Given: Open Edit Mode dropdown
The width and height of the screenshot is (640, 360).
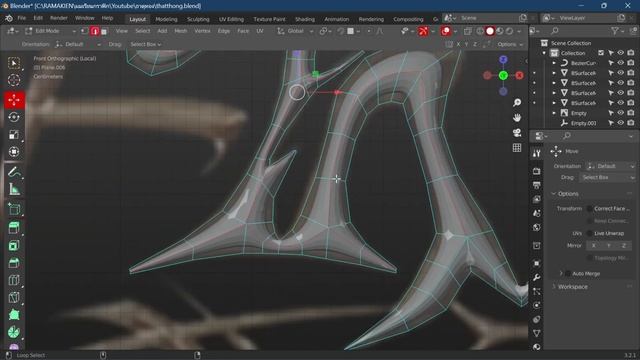Looking at the screenshot, I should coord(51,31).
